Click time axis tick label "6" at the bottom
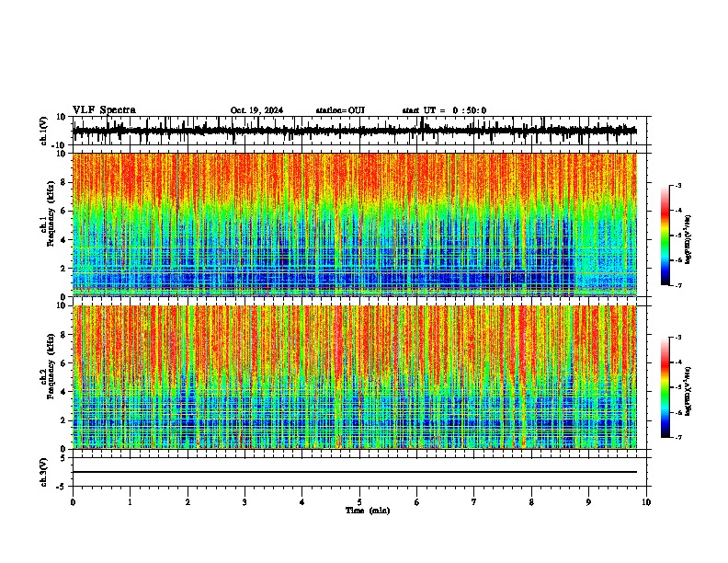This screenshot has height=563, width=728. pos(417,502)
